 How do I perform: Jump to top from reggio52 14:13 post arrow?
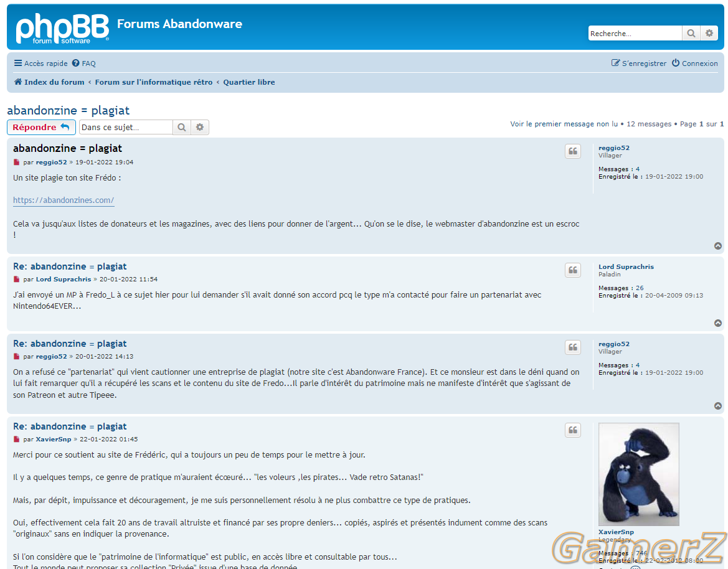pyautogui.click(x=718, y=406)
